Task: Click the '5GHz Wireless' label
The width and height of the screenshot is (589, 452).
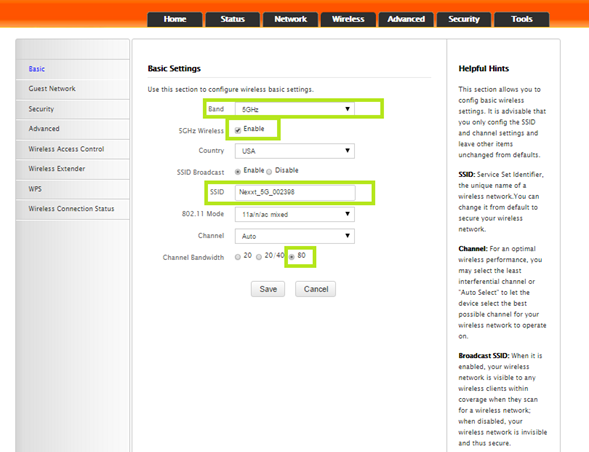Action: 201,131
